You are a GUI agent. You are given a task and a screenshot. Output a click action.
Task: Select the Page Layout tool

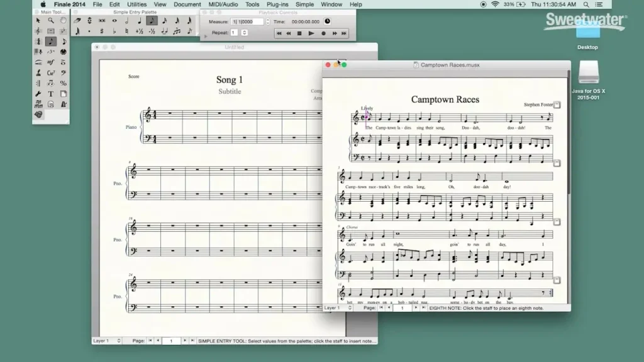point(64,94)
